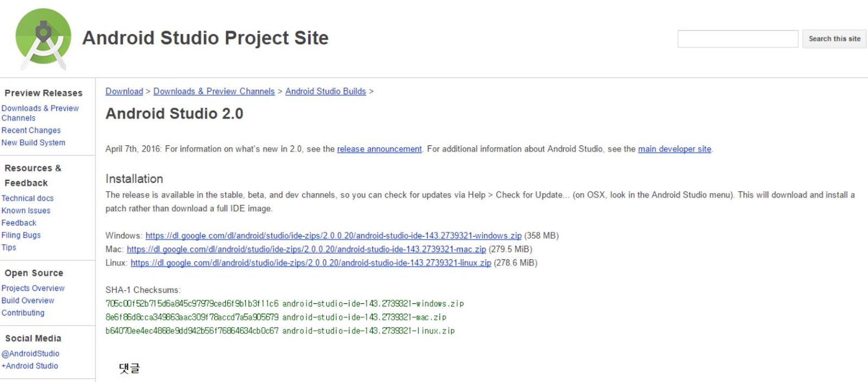
Task: Open +Android Studio social media link
Action: [29, 366]
